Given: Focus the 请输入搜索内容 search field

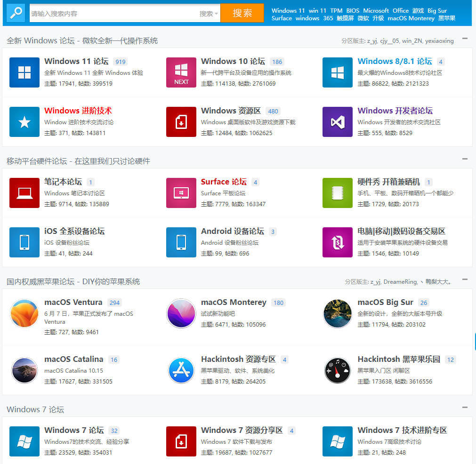Looking at the screenshot, I should (114, 13).
